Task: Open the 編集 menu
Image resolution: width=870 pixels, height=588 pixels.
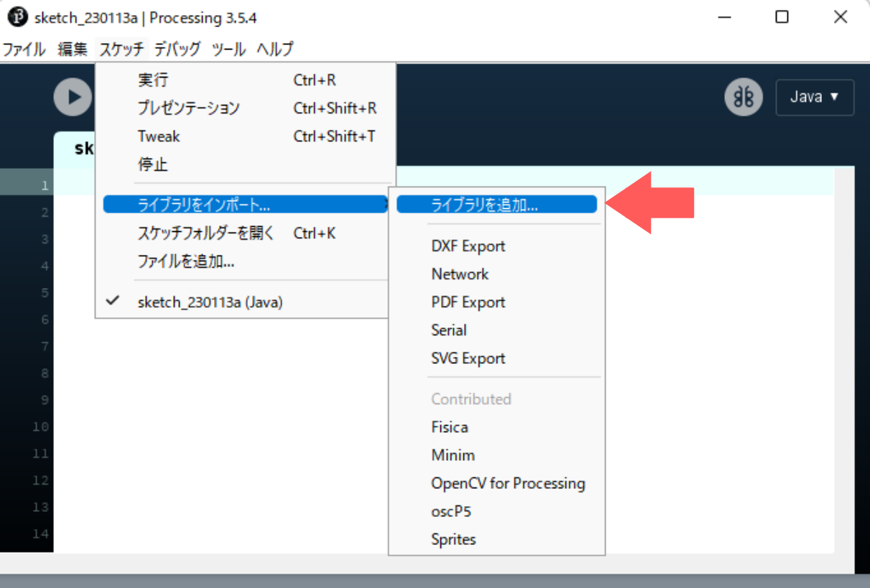Action: tap(73, 50)
